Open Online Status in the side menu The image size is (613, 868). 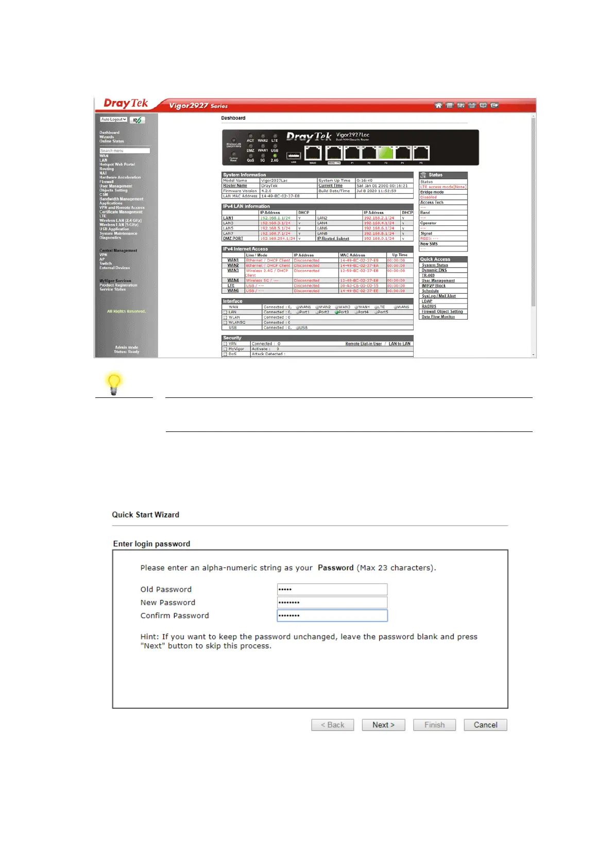tap(112, 141)
